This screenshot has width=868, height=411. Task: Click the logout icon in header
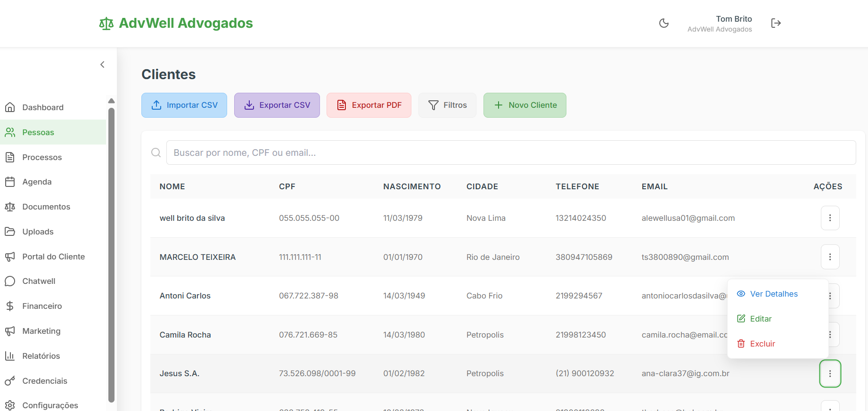pyautogui.click(x=776, y=23)
